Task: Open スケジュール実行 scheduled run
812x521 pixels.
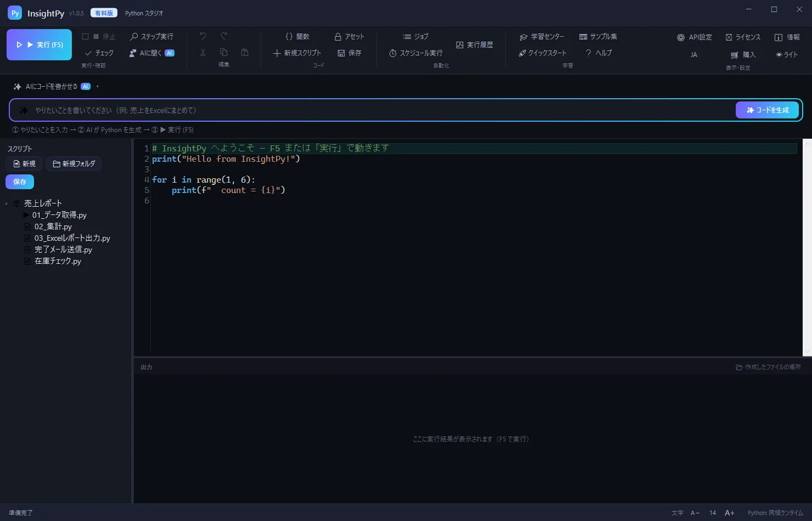Action: (x=416, y=53)
